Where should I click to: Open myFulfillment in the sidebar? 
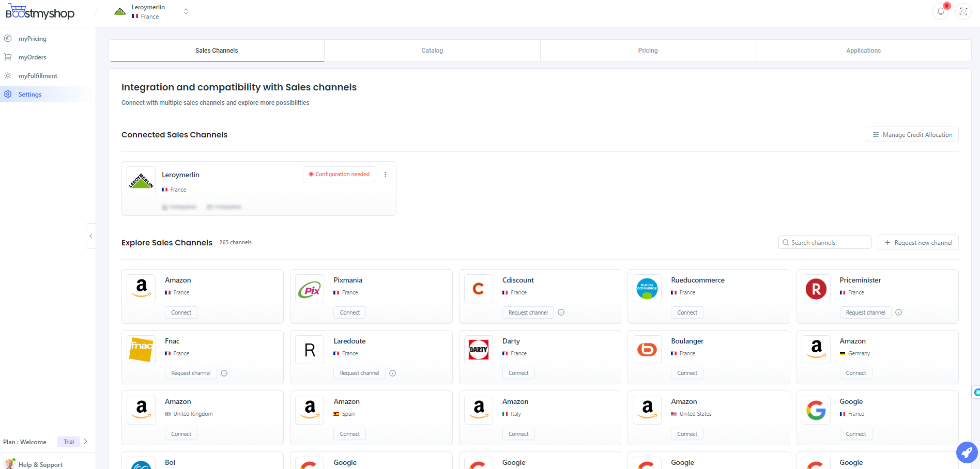38,76
